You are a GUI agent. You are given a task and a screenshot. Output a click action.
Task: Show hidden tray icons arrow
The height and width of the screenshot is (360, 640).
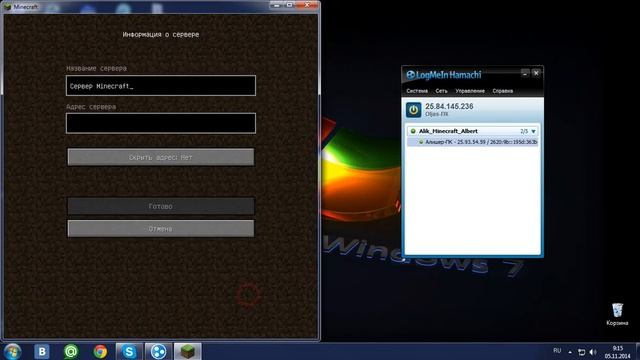point(570,352)
